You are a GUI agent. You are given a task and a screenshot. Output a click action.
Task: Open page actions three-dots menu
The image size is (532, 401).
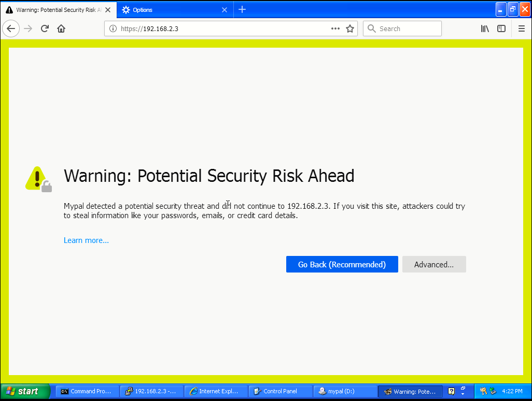pyautogui.click(x=335, y=28)
